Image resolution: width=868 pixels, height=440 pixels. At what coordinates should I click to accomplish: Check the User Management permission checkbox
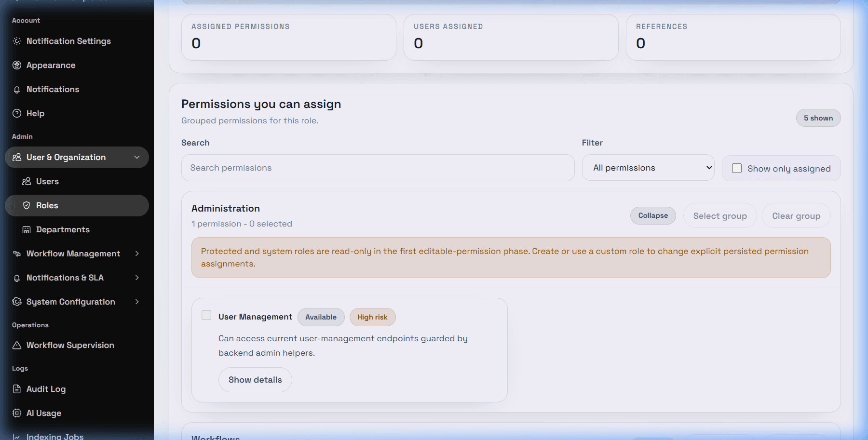pyautogui.click(x=206, y=315)
